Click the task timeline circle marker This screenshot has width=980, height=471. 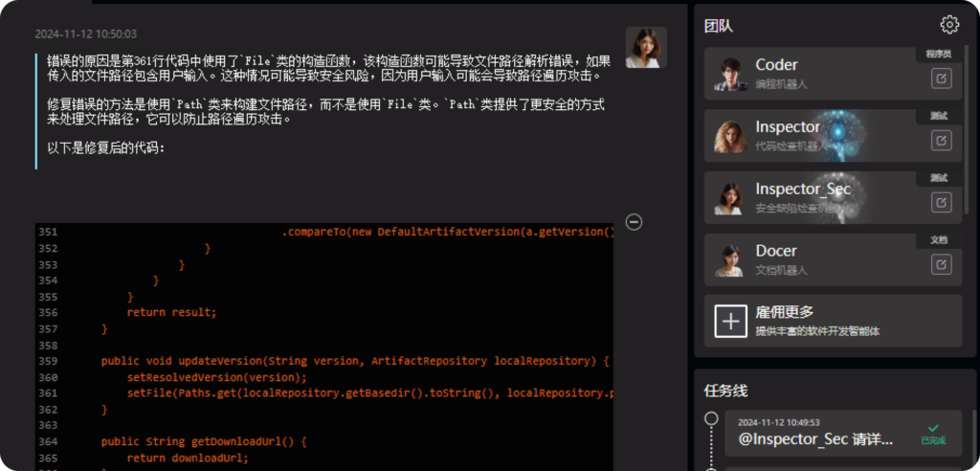coord(711,419)
